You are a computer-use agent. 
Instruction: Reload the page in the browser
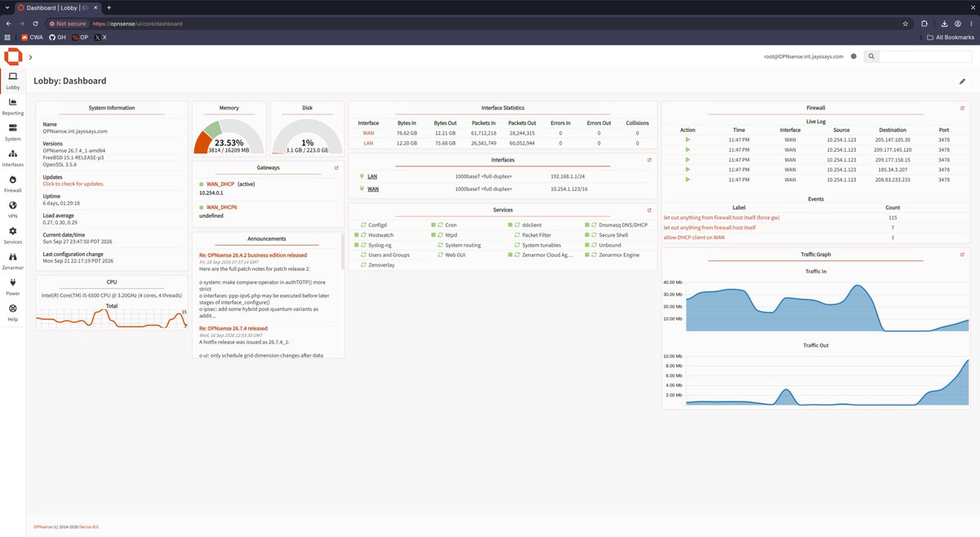pyautogui.click(x=35, y=24)
